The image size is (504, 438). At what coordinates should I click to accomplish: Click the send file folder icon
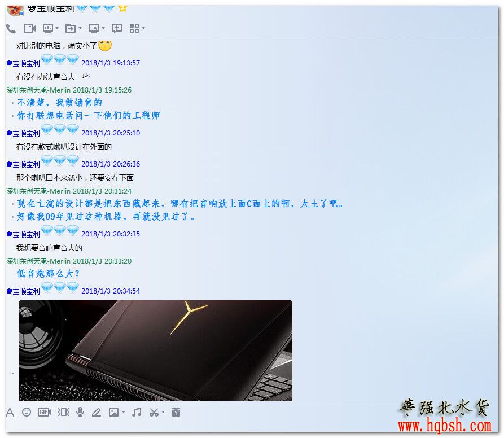pyautogui.click(x=71, y=28)
